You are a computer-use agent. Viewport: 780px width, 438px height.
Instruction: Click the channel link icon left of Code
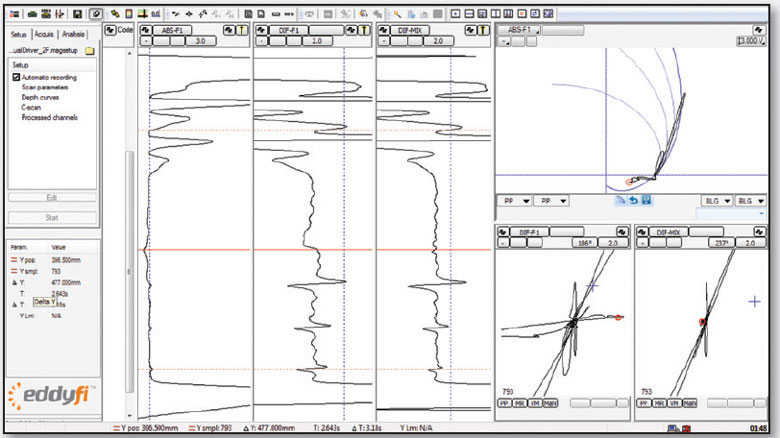click(x=111, y=30)
